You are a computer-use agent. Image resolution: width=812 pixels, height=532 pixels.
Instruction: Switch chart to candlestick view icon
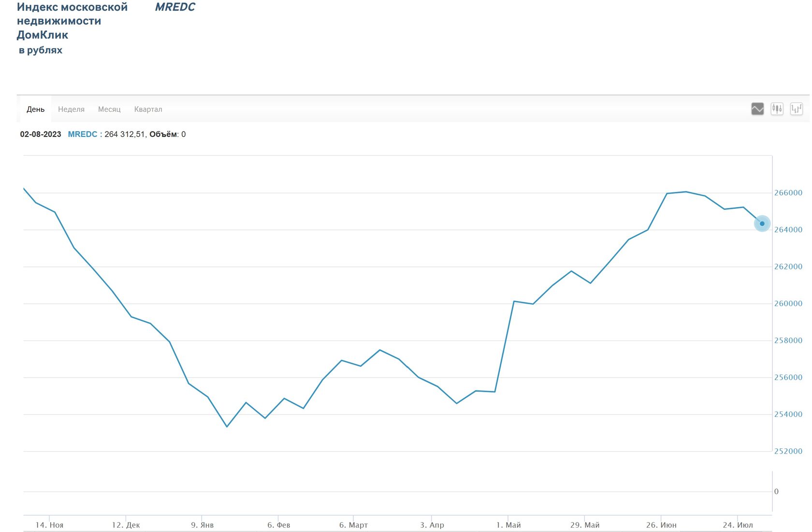pyautogui.click(x=777, y=109)
